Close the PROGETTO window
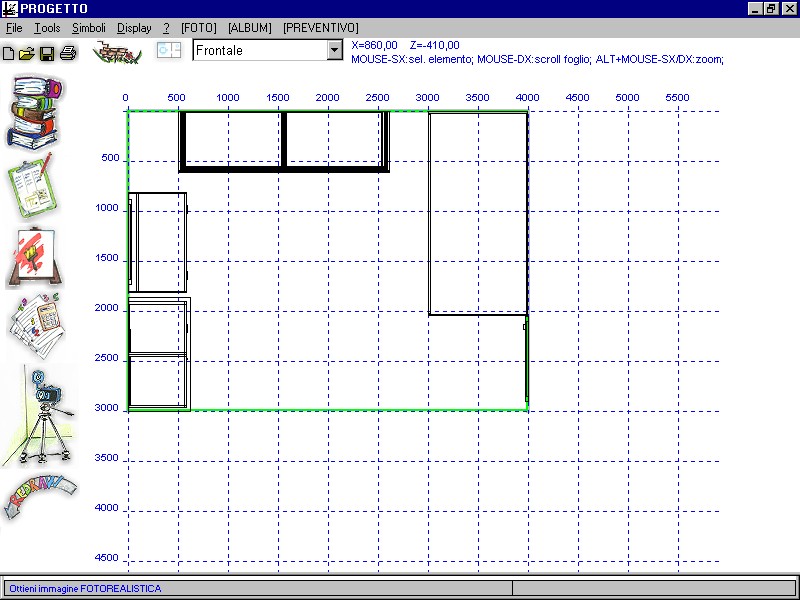 click(x=789, y=9)
